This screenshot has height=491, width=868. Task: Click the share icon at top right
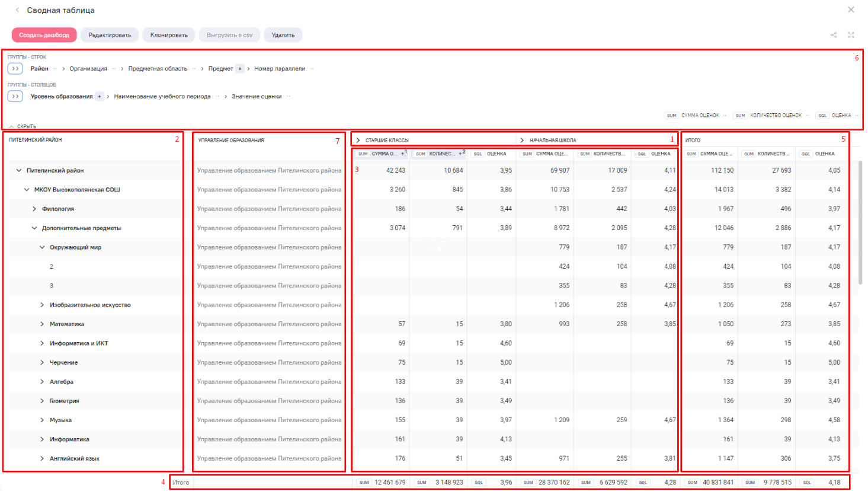tap(833, 35)
